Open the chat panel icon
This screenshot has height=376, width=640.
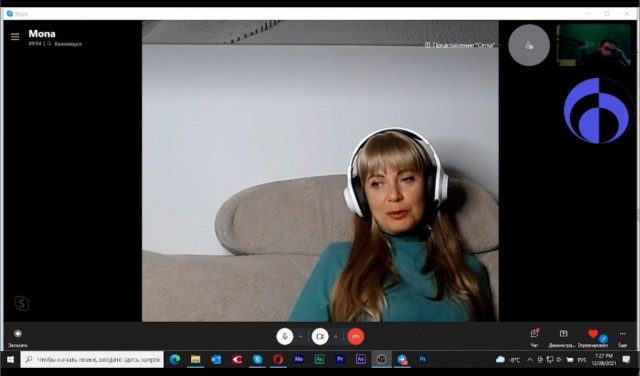[534, 337]
